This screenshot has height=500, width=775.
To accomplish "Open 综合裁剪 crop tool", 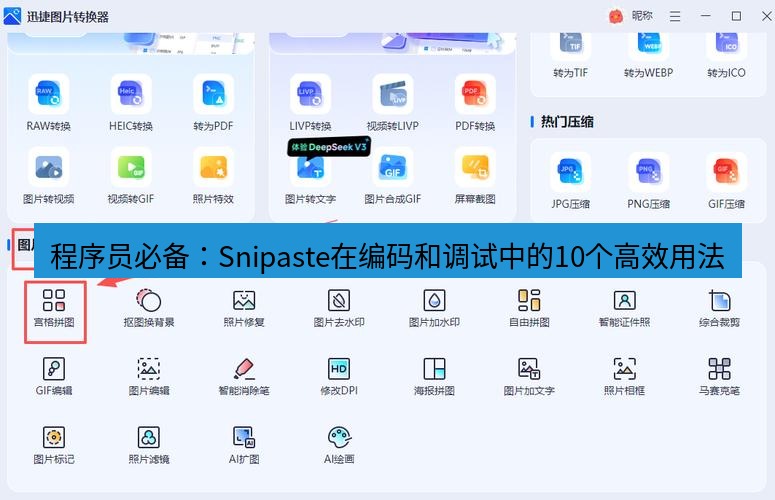I will click(720, 309).
